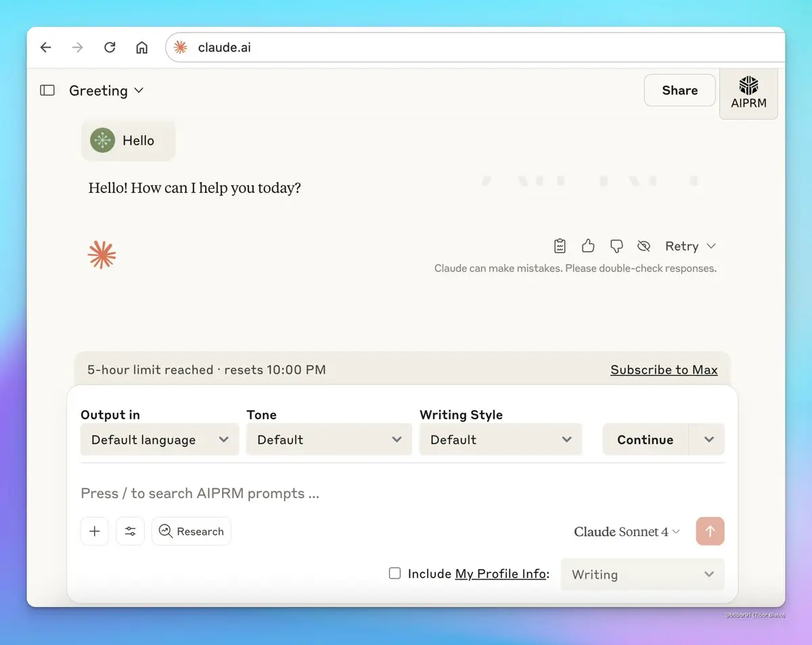This screenshot has height=645, width=812.
Task: Open the Tone dropdown
Action: point(329,439)
